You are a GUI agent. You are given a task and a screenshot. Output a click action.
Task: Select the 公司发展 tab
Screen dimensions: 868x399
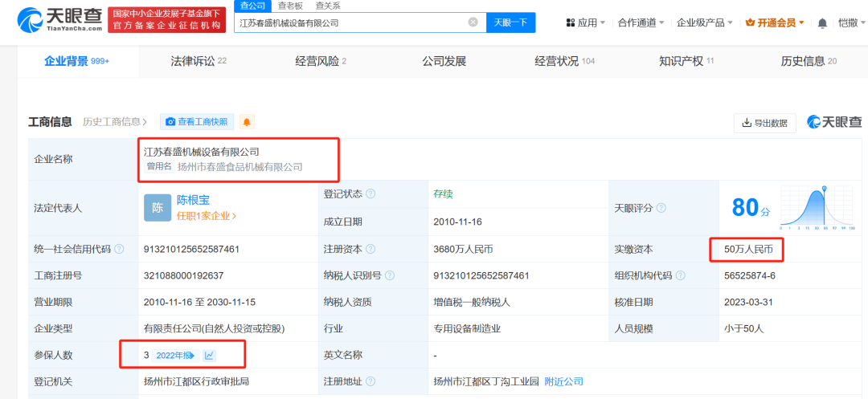[x=444, y=61]
